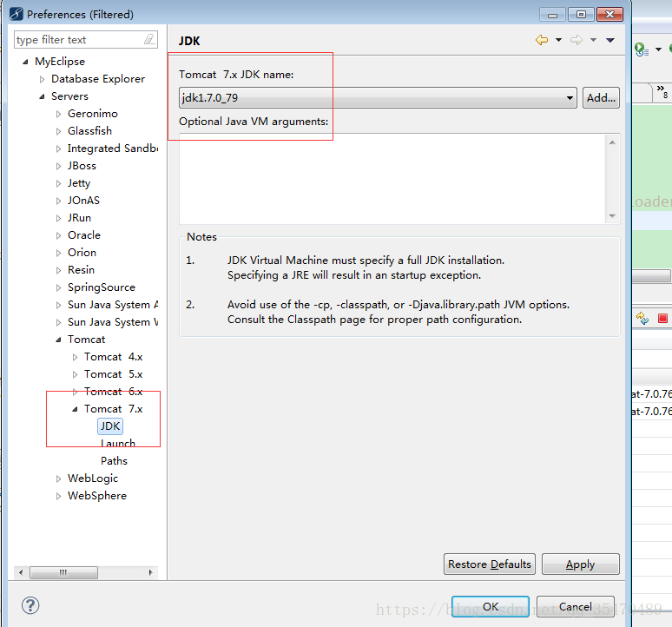
Task: Click VM arguments scroll up arrow
Action: point(612,142)
